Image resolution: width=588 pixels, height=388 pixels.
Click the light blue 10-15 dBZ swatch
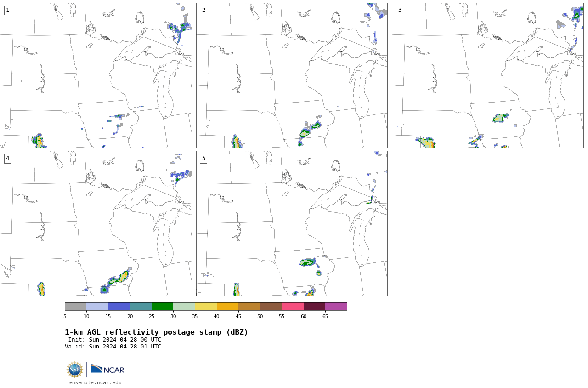pyautogui.click(x=97, y=307)
